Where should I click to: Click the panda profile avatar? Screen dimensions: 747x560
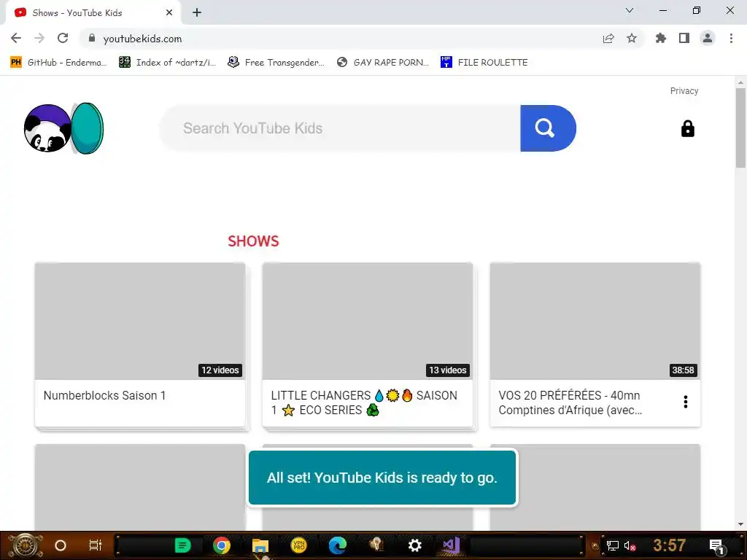(x=47, y=128)
